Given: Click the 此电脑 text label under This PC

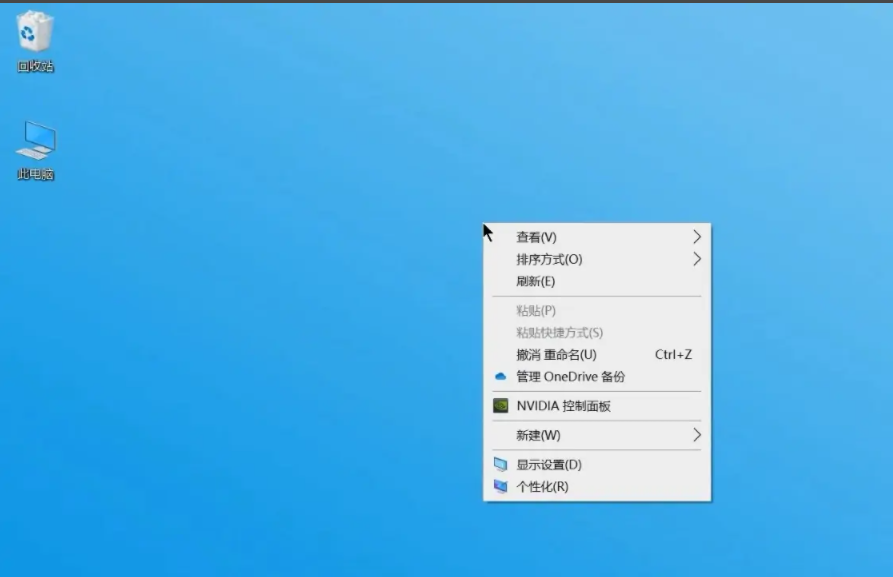Looking at the screenshot, I should [x=35, y=175].
